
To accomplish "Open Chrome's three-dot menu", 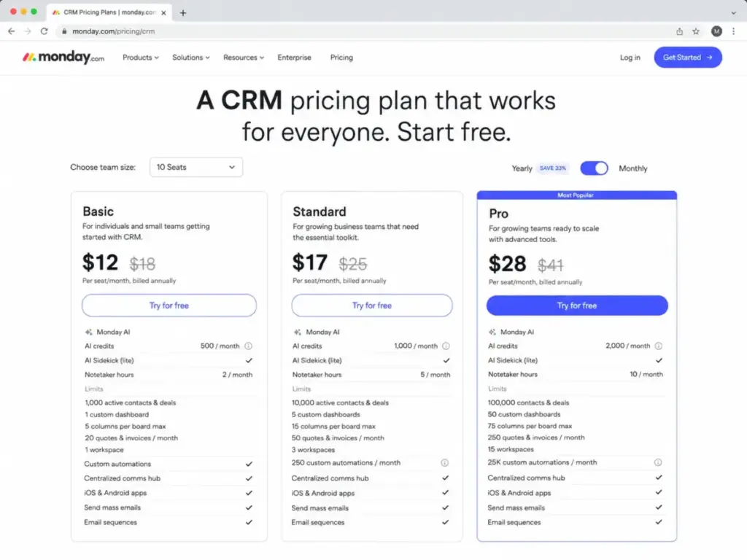I will click(x=733, y=31).
